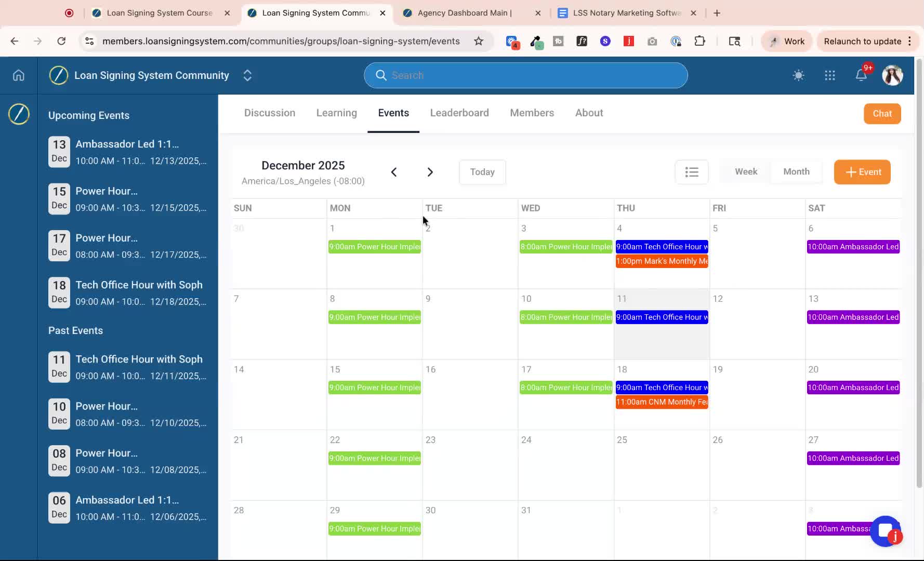Open the extensions puzzle icon
Screen dimensions: 924x561
pos(699,41)
